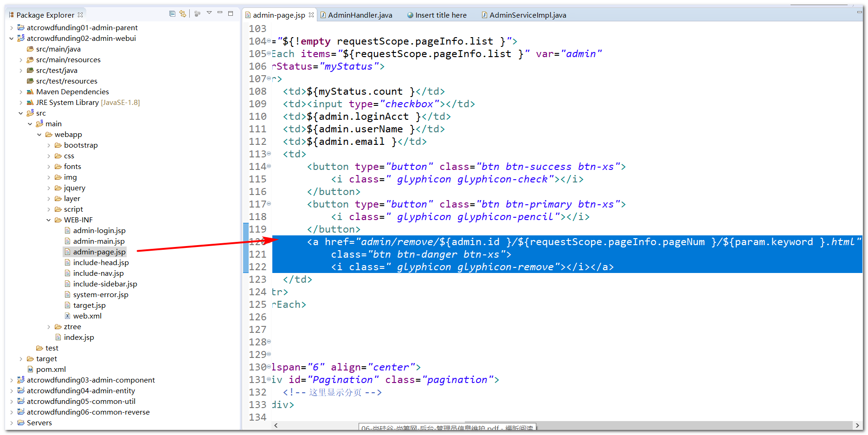Click admin-login.jsp file icon
This screenshot has height=435, width=868.
click(67, 231)
